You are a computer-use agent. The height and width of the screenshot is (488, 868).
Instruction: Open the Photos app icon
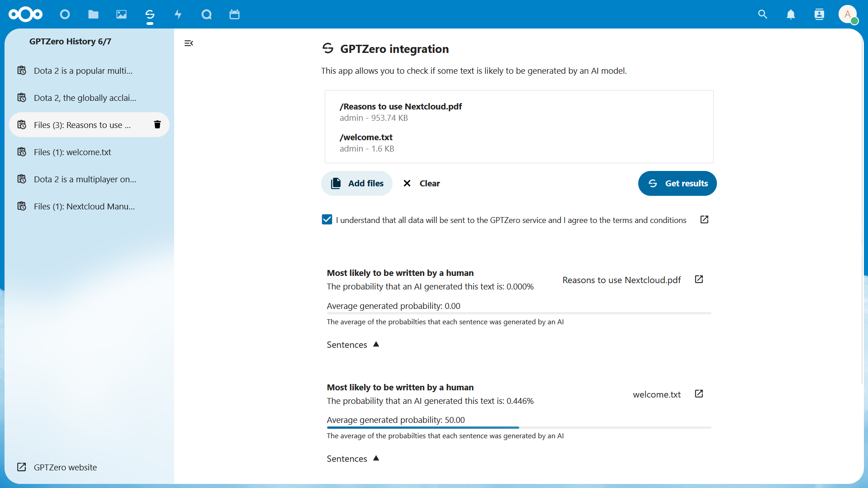point(121,14)
